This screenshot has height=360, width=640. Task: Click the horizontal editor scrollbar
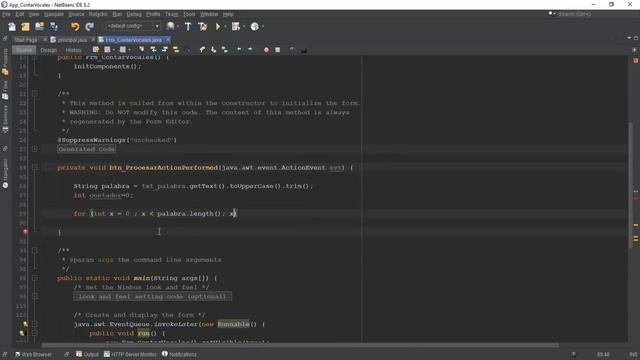(300, 345)
